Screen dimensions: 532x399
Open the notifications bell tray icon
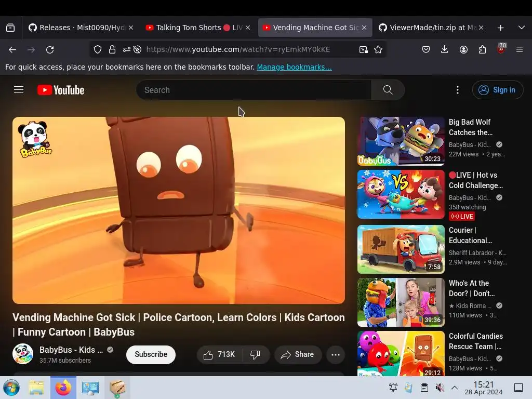(x=393, y=388)
